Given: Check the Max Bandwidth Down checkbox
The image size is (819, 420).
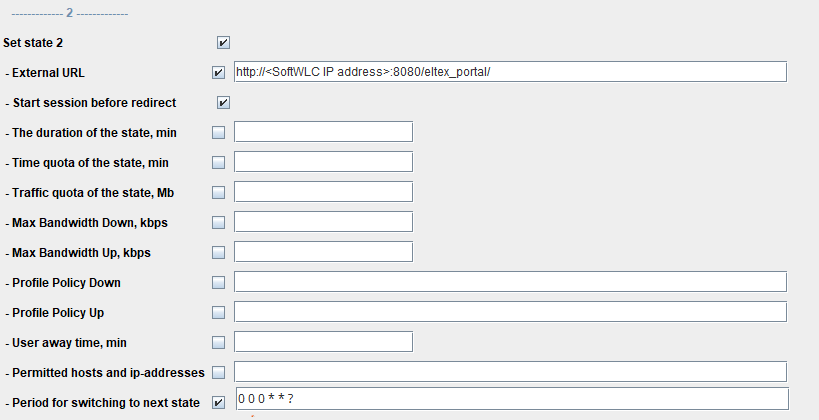Looking at the screenshot, I should point(219,223).
